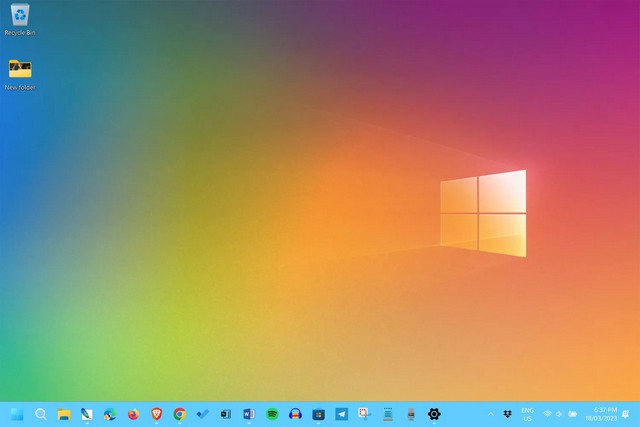Image resolution: width=640 pixels, height=427 pixels.
Task: Open Snipping Tool from taskbar
Action: coord(364,414)
